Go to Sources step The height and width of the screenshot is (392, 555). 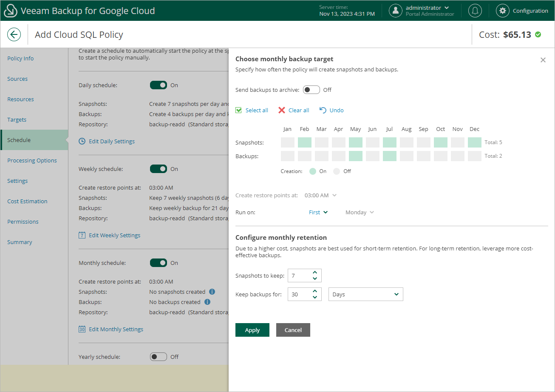point(17,79)
